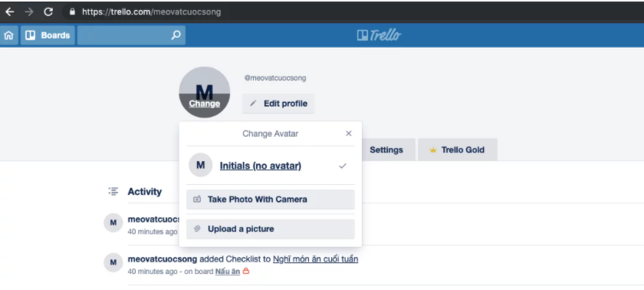Screen dimensions: 644x290
Task: Open the Trello Gold tab
Action: pos(458,150)
